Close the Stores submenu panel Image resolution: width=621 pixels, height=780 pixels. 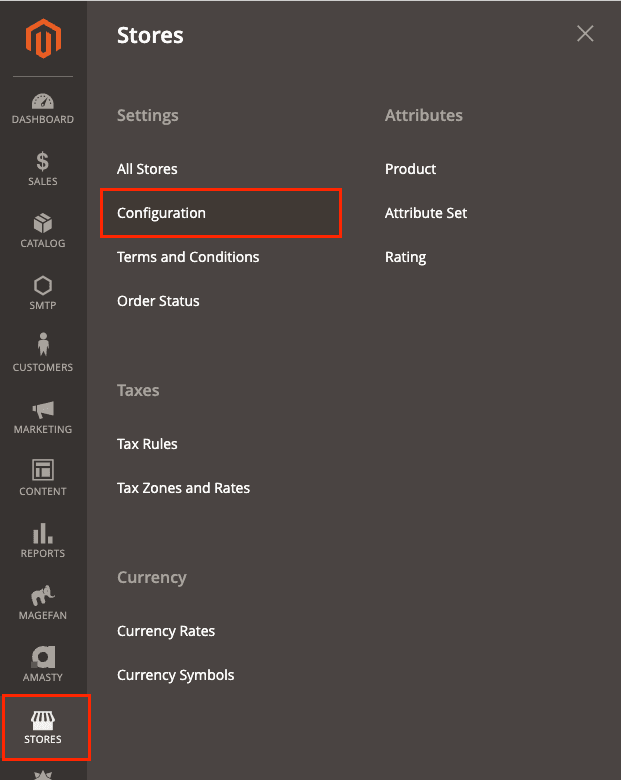[x=585, y=34]
